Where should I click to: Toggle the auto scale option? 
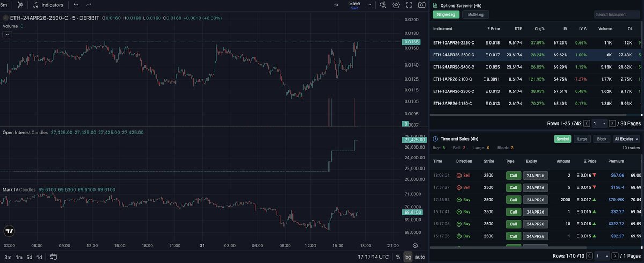point(420,257)
